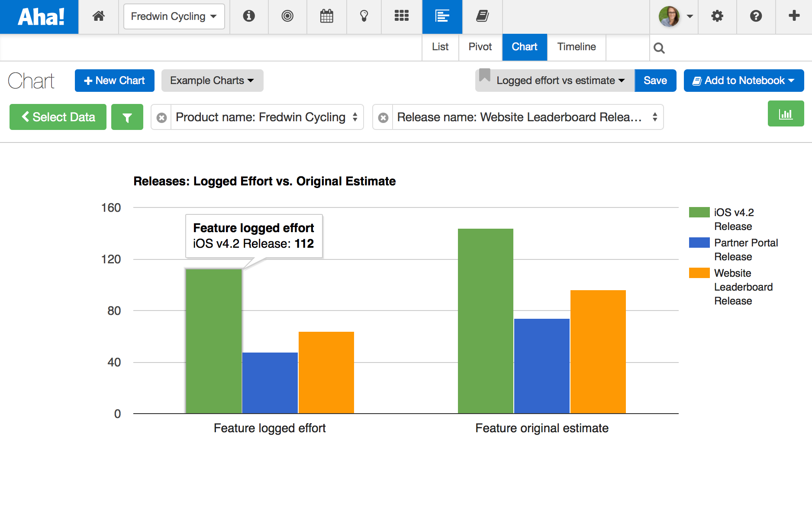
Task: Click the filter funnel button
Action: [x=127, y=117]
